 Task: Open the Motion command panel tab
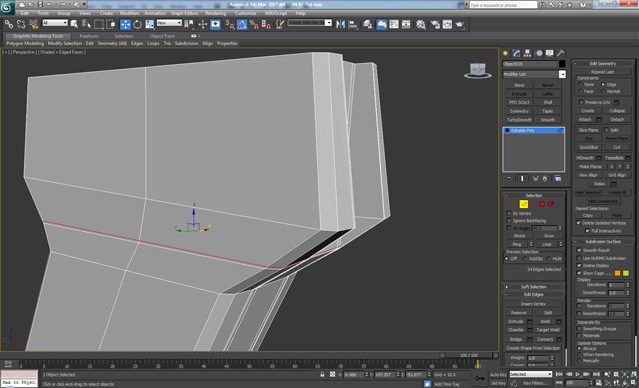click(x=539, y=53)
